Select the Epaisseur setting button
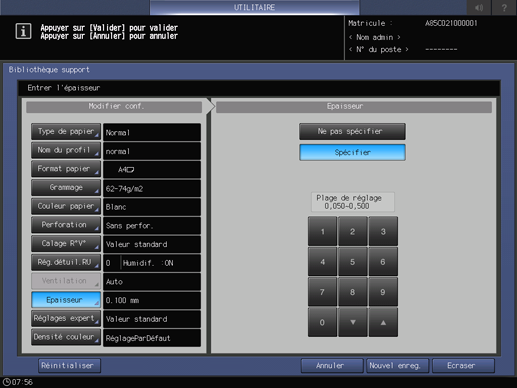Screen dimensions: 517x388 pyautogui.click(x=66, y=300)
